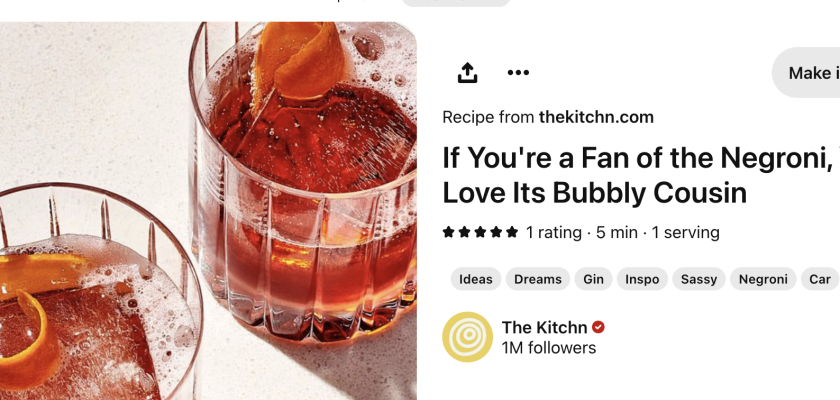The height and width of the screenshot is (400, 840).
Task: Open thekitchn.com recipe source link
Action: [x=596, y=117]
